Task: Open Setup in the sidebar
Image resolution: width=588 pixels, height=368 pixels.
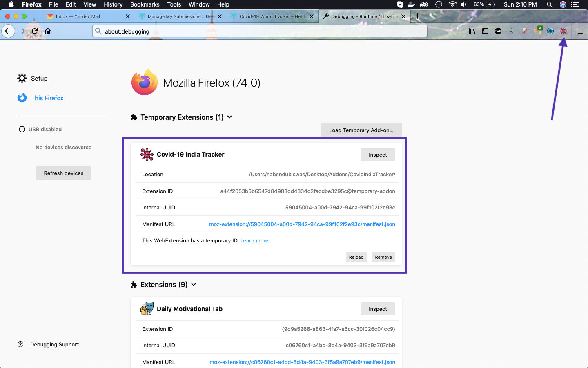Action: click(39, 78)
